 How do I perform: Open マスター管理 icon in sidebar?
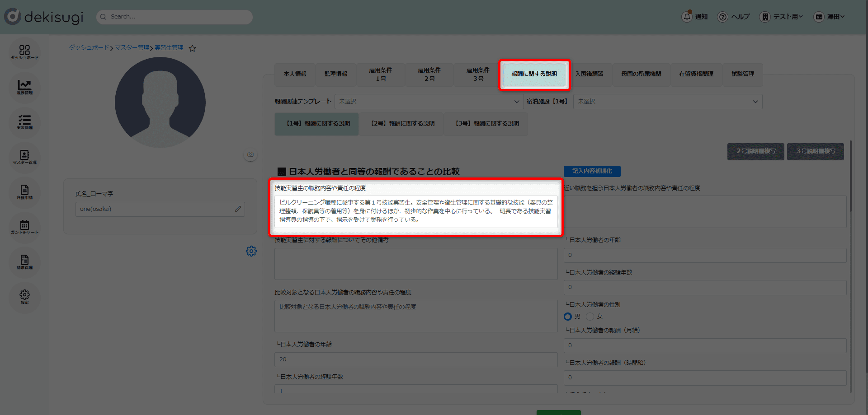[x=24, y=157]
